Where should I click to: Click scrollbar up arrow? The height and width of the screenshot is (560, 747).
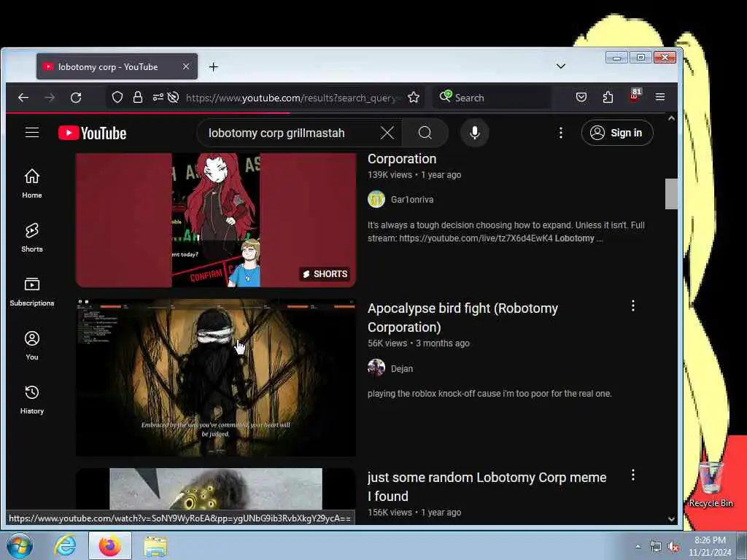671,118
